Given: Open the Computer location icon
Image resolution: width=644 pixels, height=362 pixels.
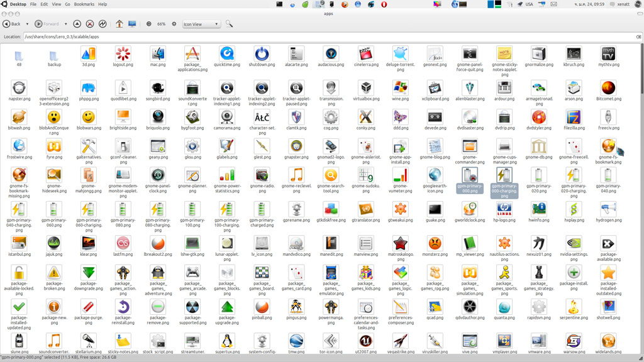Looking at the screenshot, I should 132,25.
